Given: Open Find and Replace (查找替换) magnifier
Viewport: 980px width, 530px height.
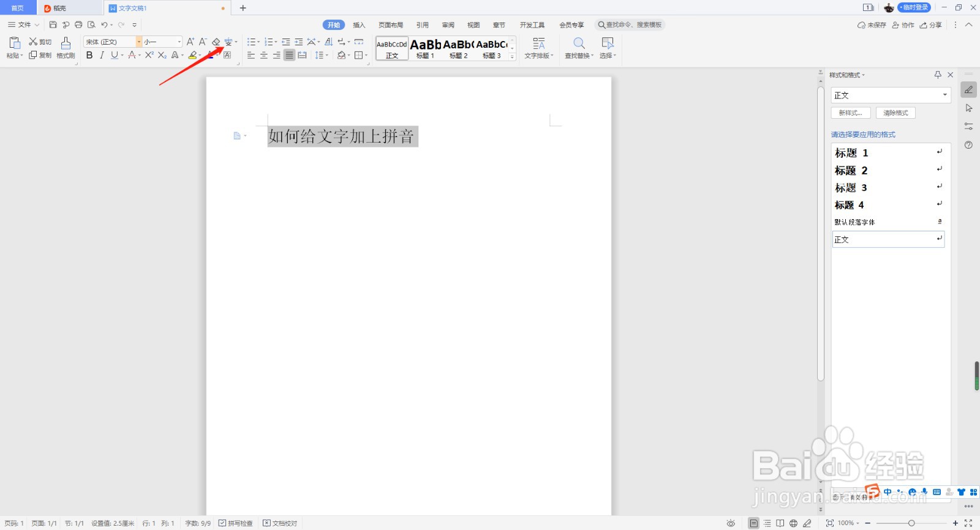Looking at the screenshot, I should coord(579,43).
